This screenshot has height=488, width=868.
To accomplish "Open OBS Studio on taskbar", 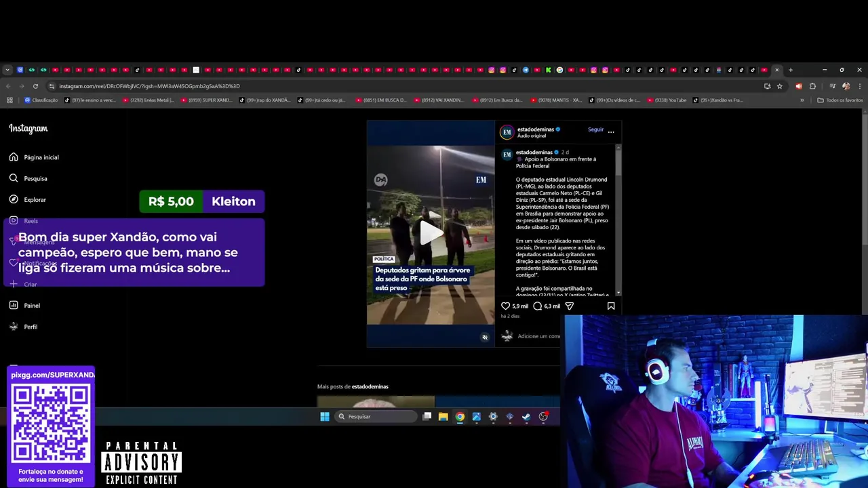I will click(543, 417).
